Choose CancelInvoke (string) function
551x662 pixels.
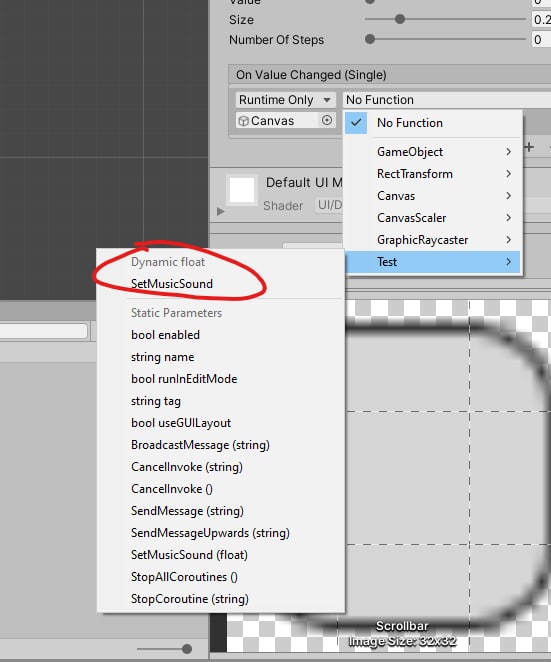point(220,467)
